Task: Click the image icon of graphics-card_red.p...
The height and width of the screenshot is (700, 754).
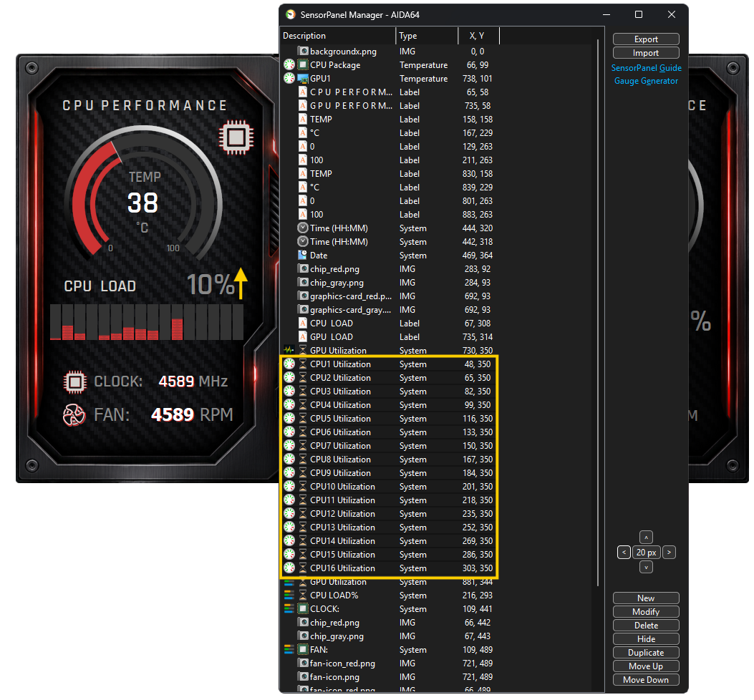Action: tap(303, 296)
